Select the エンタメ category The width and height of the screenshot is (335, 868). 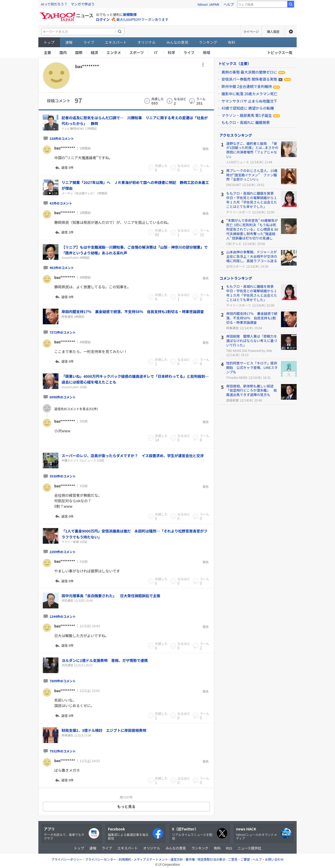tap(113, 52)
